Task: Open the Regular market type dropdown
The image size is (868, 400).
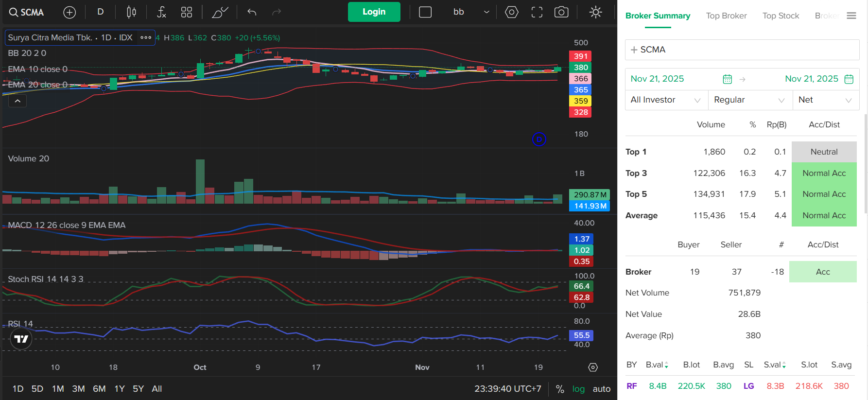Action: click(x=749, y=100)
